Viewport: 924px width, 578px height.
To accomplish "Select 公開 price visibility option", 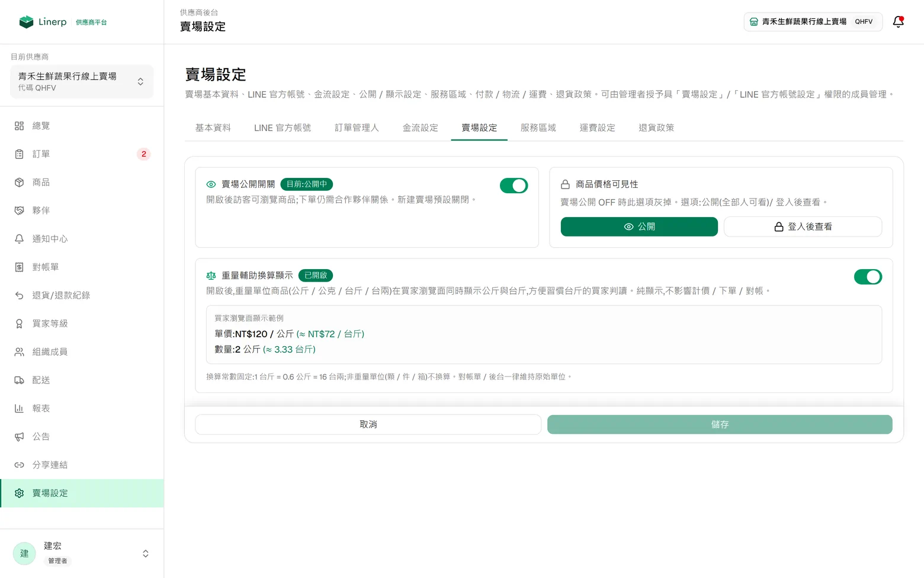I will [639, 226].
